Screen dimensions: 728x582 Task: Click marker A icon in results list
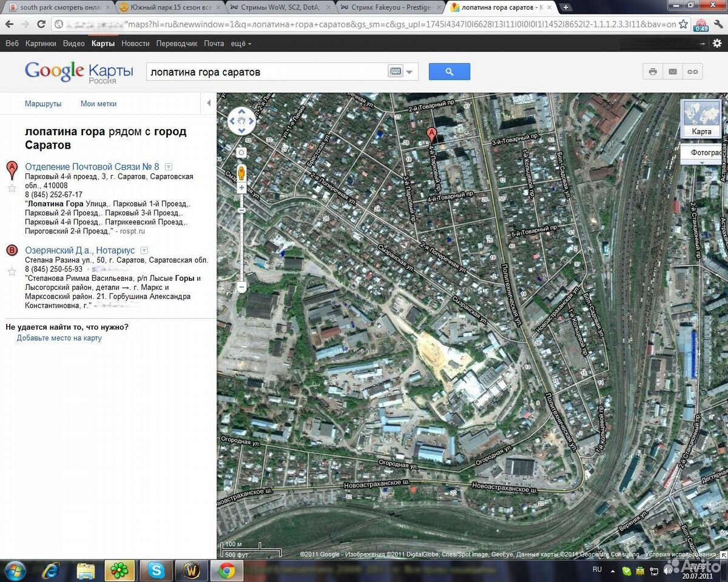pos(12,170)
